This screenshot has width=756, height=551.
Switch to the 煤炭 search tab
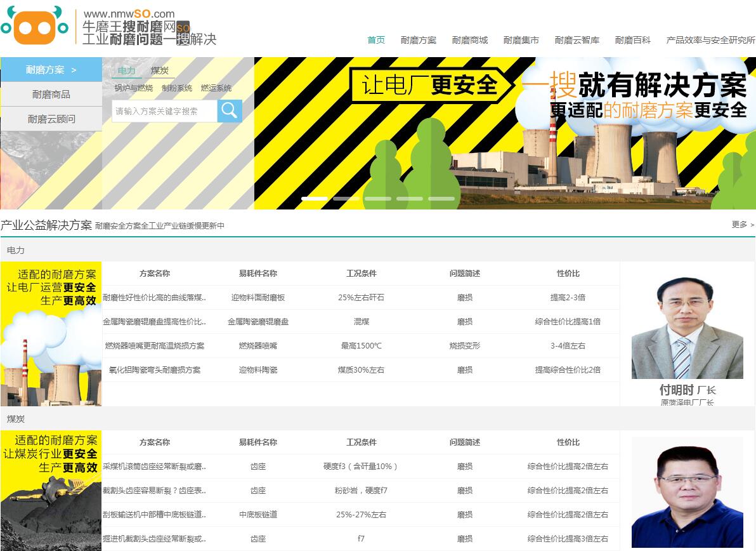click(x=160, y=70)
